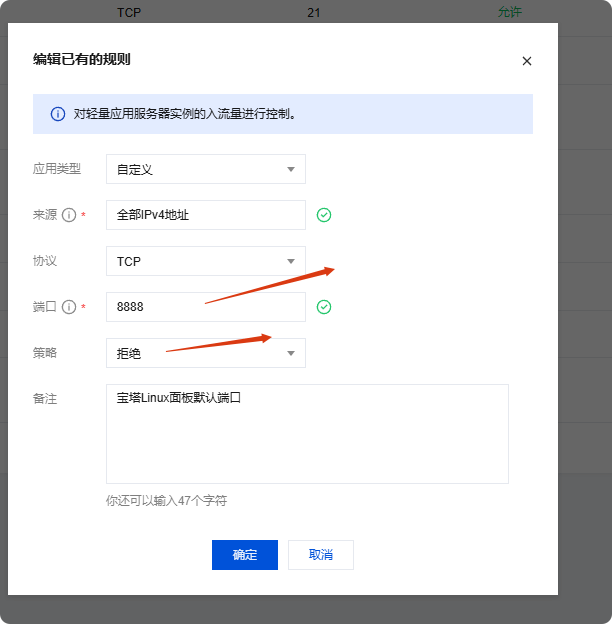Viewport: 612px width, 624px height.
Task: Click the 备注 text area
Action: [x=307, y=434]
